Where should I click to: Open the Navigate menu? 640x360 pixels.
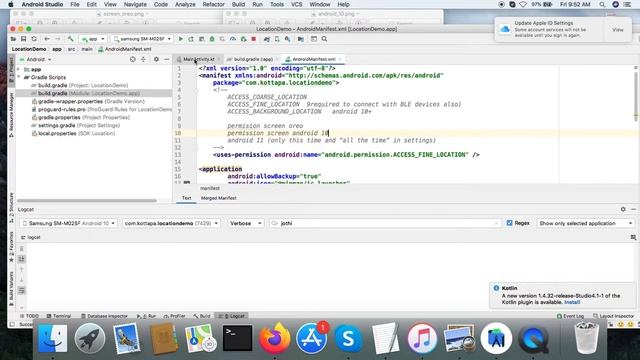coord(135,4)
